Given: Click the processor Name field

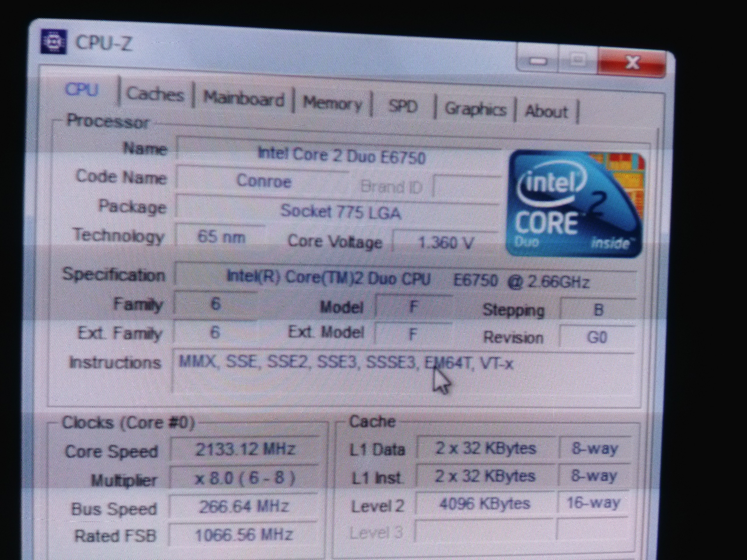Looking at the screenshot, I should coord(341,156).
